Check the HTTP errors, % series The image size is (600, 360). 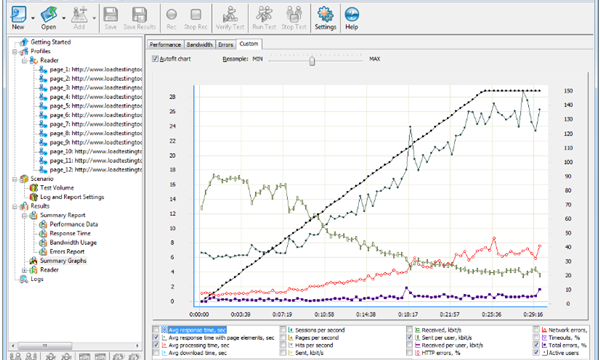click(409, 353)
